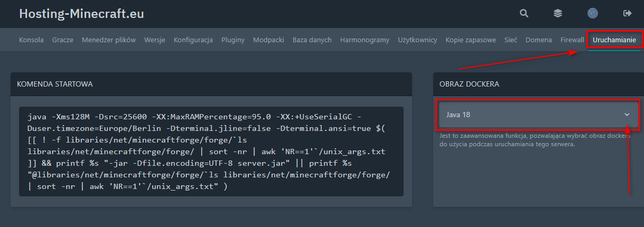This screenshot has width=644, height=227.
Task: Click inside the startup command text box
Action: tap(211, 152)
